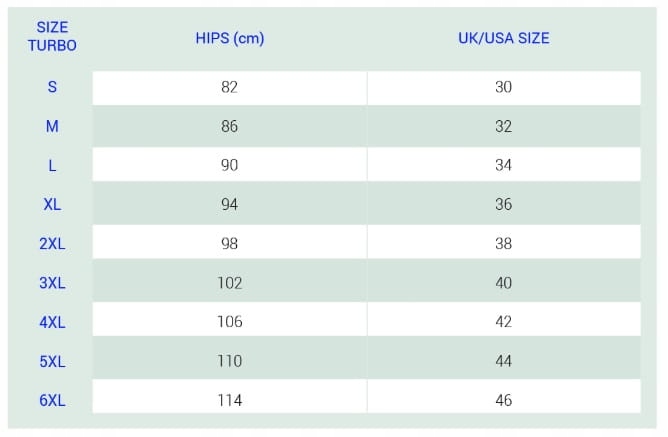Click the SIZE TURBO column header
The width and height of the screenshot is (668, 437).
point(52,36)
